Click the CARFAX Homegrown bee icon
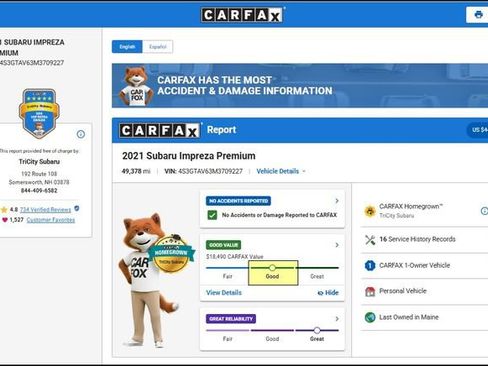The height and width of the screenshot is (366, 488). tap(370, 211)
